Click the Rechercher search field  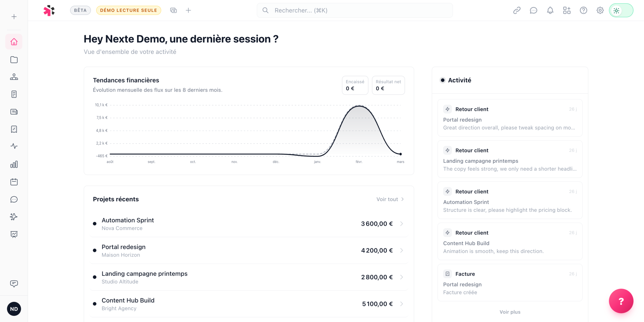(355, 10)
